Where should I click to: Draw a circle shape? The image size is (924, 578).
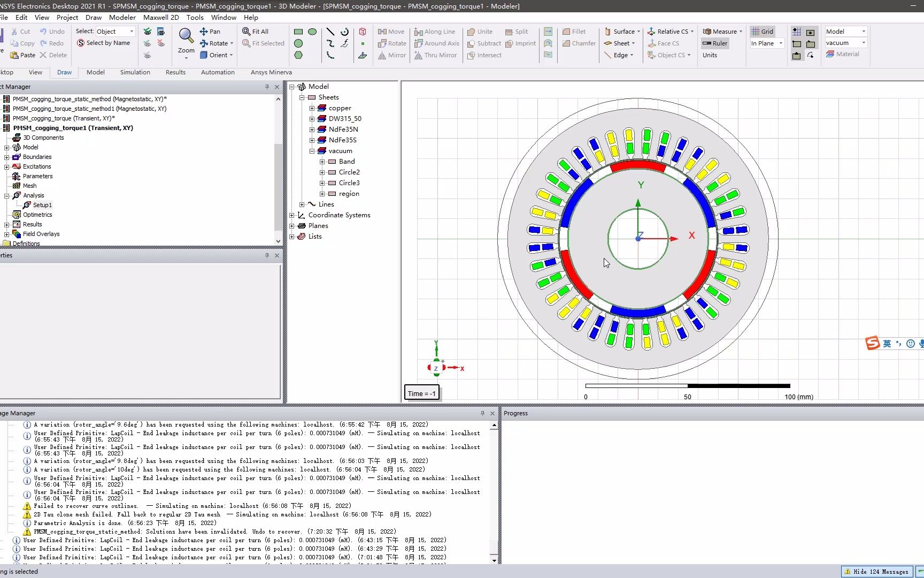[x=298, y=43]
